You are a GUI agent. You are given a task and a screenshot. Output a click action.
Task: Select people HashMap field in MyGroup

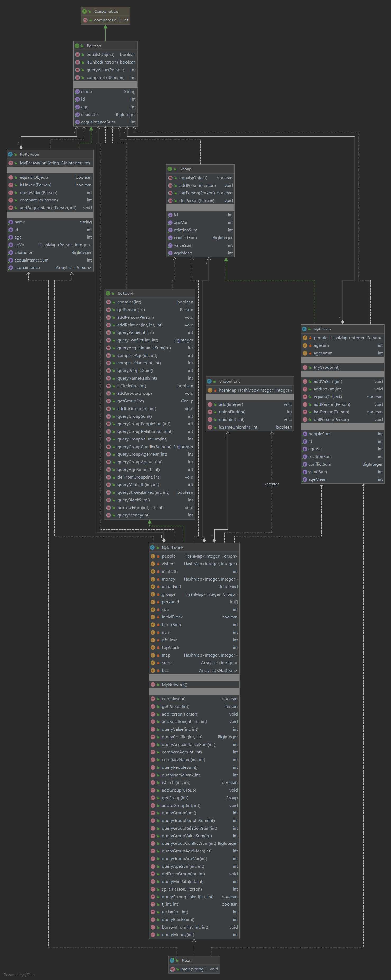(343, 338)
